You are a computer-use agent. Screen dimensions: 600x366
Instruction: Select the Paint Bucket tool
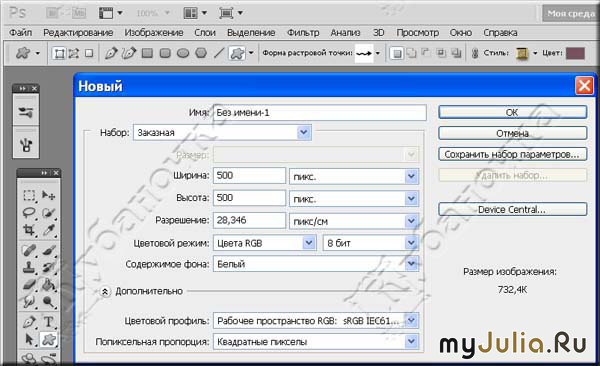coord(48,285)
